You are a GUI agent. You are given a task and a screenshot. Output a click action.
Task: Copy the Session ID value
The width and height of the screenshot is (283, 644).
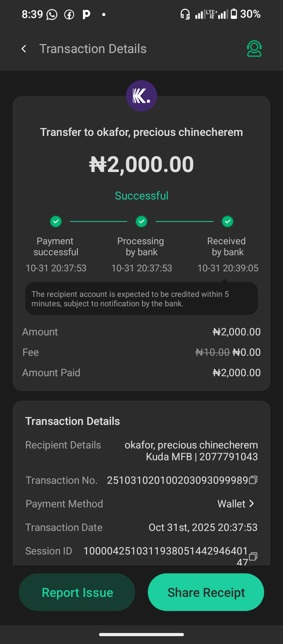pos(254,556)
